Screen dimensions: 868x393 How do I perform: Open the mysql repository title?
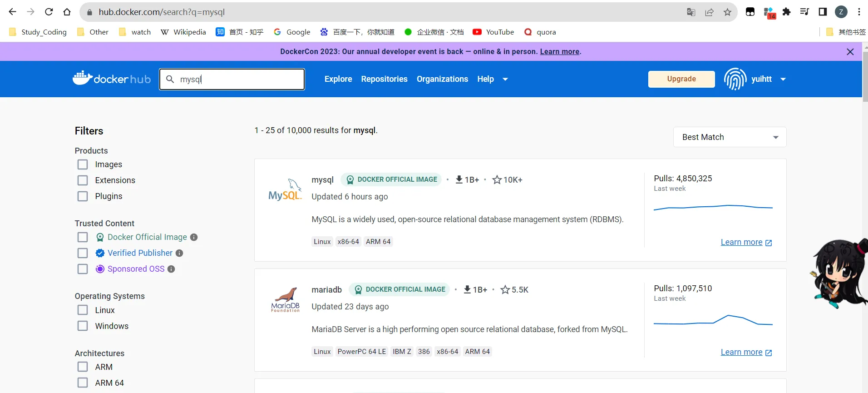click(322, 180)
